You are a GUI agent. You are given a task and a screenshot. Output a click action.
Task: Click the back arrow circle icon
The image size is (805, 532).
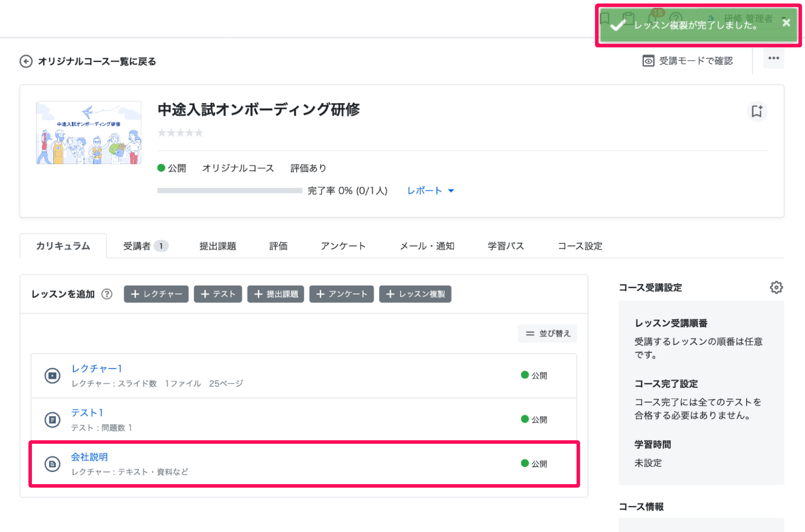coord(26,61)
